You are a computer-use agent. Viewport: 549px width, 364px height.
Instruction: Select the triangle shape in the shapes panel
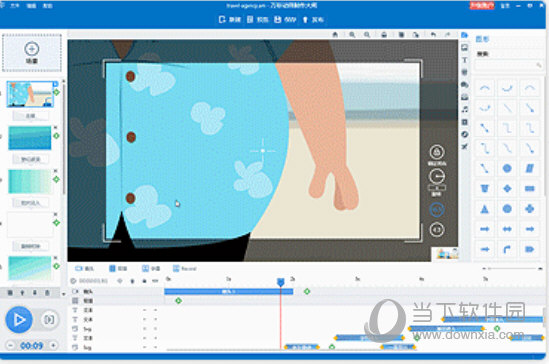(485, 209)
